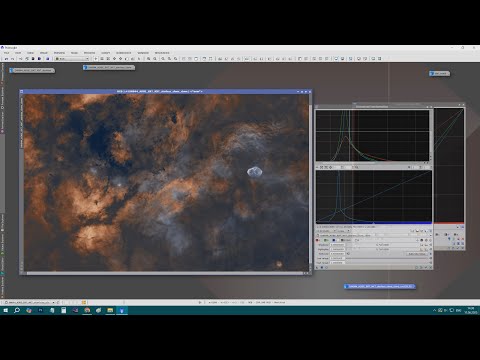Open the Calculator from the taskbar

tap(63, 310)
